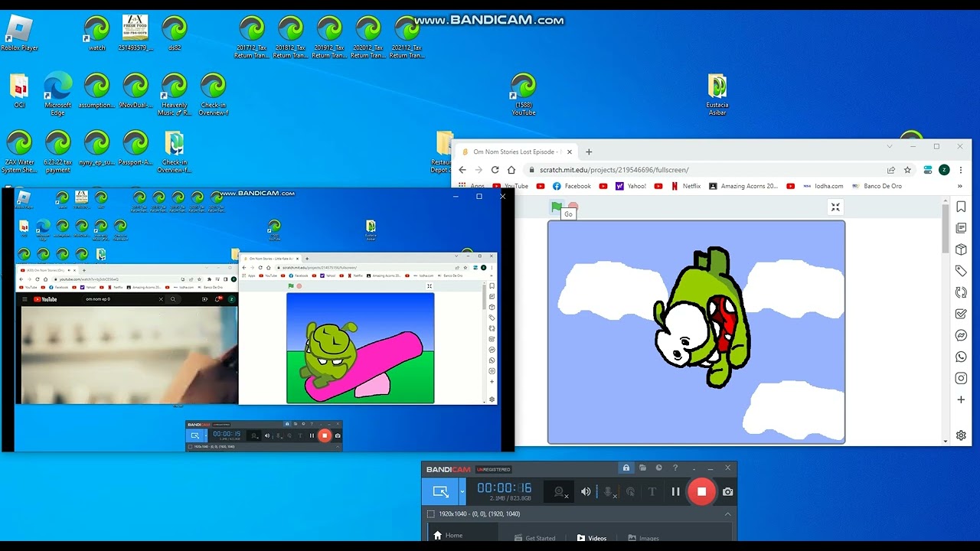Pause the Bandicam recording

pos(675,491)
